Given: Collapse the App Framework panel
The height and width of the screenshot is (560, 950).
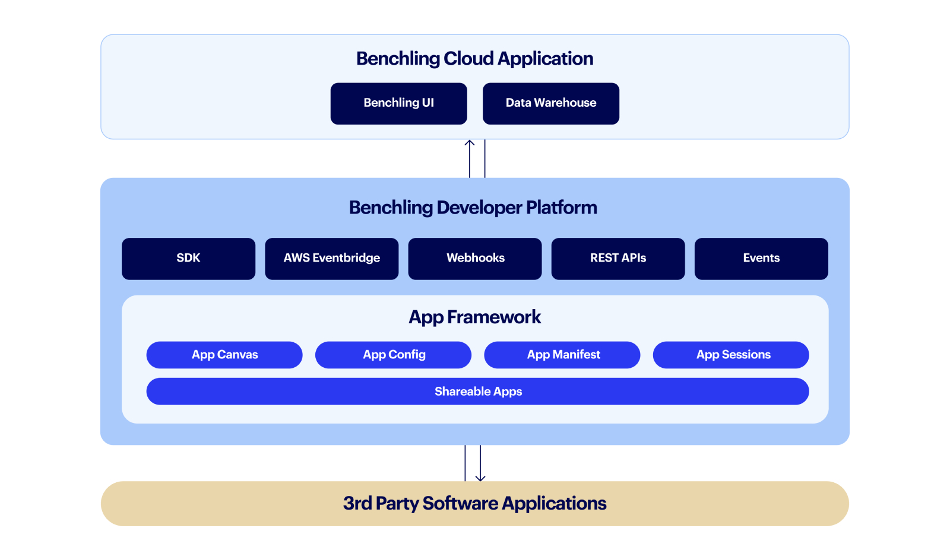Looking at the screenshot, I should tap(474, 317).
